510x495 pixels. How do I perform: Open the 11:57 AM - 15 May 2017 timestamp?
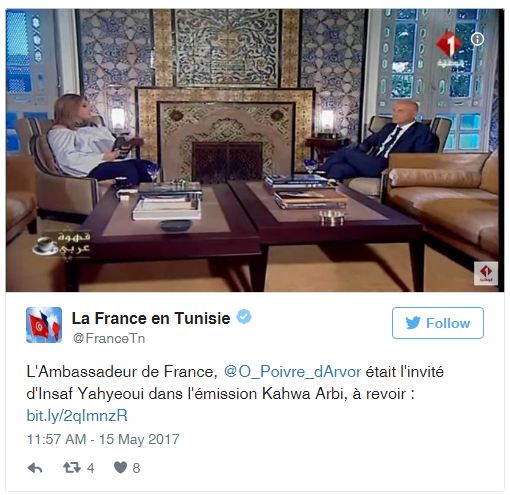coord(103,439)
